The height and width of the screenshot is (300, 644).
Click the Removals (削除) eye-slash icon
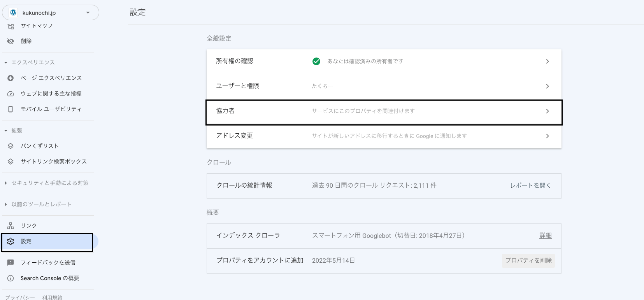point(11,41)
